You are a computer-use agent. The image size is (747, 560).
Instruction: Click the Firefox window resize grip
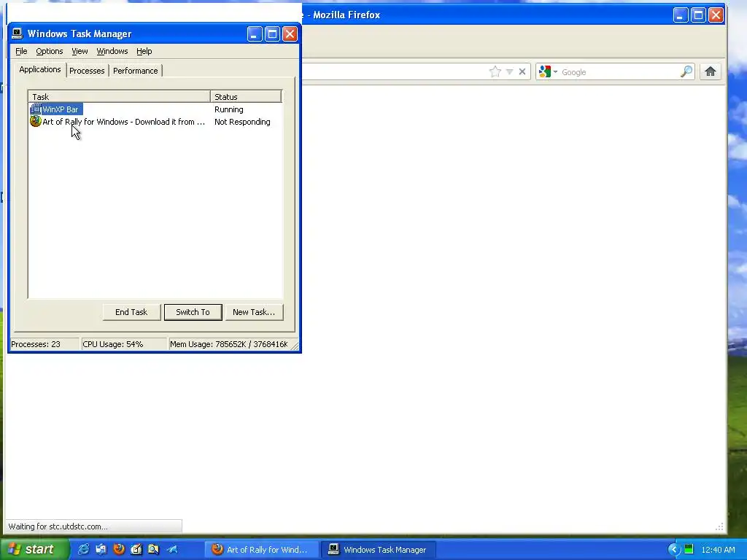(720, 526)
